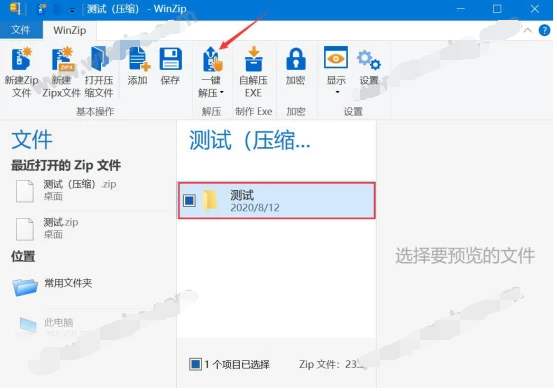
Task: Maximize the WinZip window
Action: tap(497, 9)
